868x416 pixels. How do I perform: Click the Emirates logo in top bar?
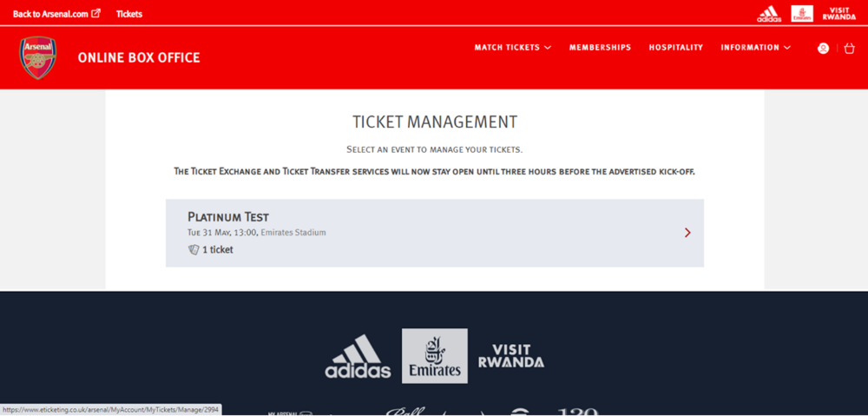802,14
